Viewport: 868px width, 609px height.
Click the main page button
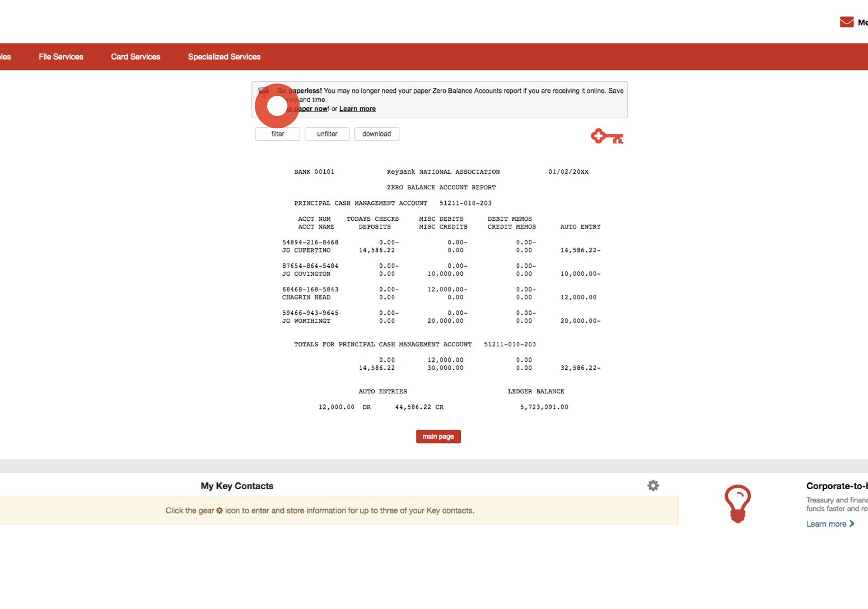[438, 436]
